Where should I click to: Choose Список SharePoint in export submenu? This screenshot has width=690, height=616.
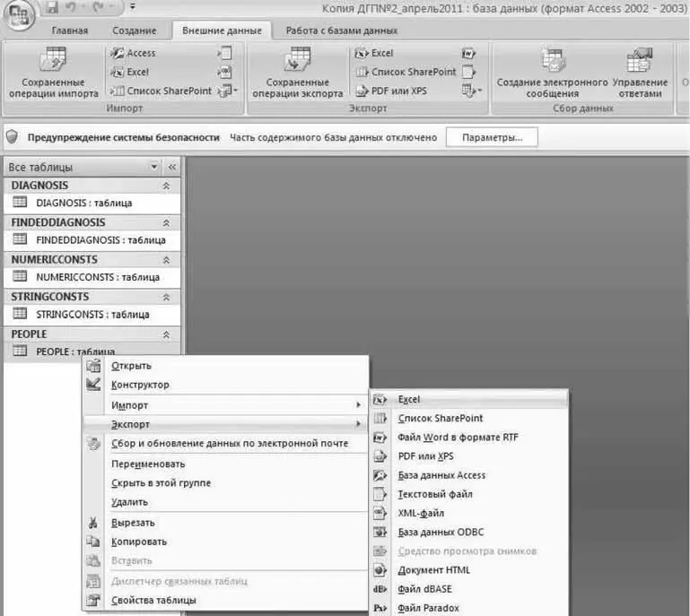point(469,418)
